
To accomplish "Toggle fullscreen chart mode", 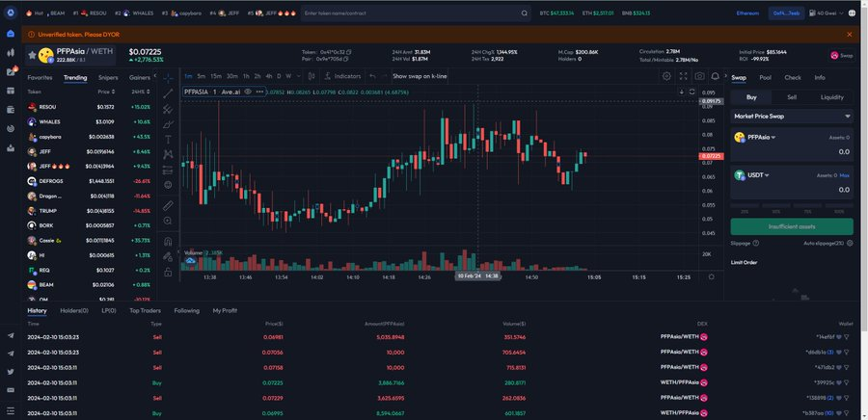I will (683, 76).
